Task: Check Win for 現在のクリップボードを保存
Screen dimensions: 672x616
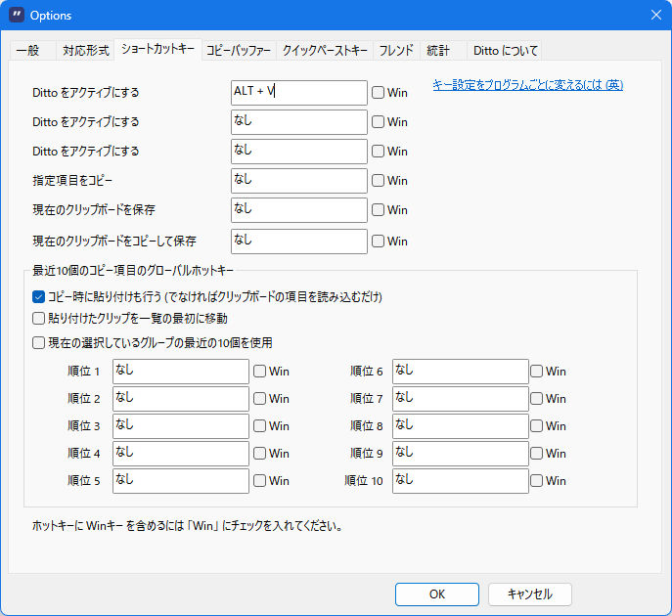Action: coord(378,210)
